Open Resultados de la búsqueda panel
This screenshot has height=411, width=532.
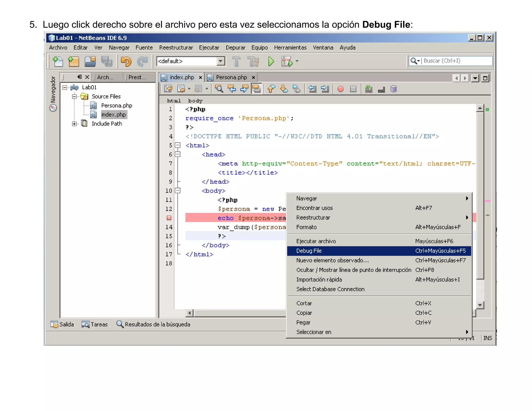[x=153, y=324]
